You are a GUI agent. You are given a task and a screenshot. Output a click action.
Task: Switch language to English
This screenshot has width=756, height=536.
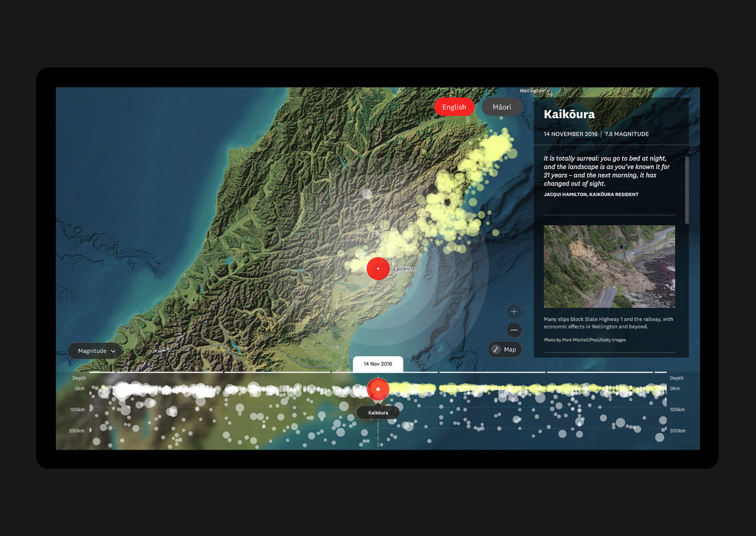tap(454, 107)
